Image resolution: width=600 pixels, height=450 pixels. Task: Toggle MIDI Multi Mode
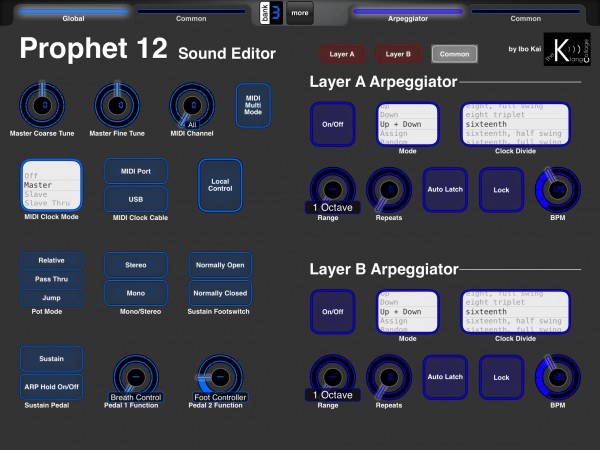(253, 105)
